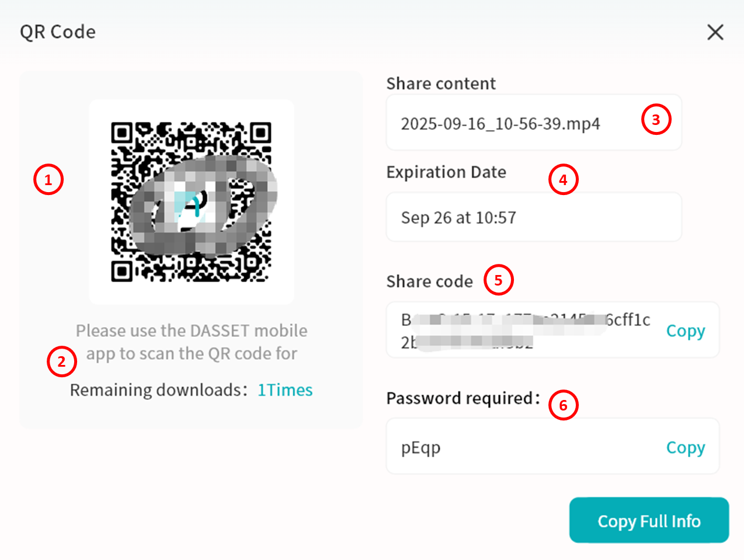
Task: Click the QR Code dialog title
Action: tap(58, 32)
